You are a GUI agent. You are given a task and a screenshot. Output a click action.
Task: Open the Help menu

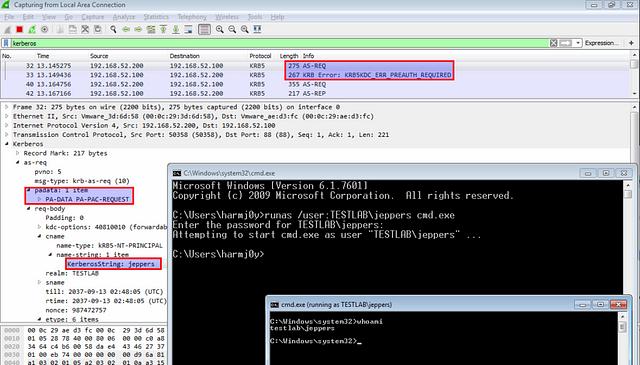277,17
